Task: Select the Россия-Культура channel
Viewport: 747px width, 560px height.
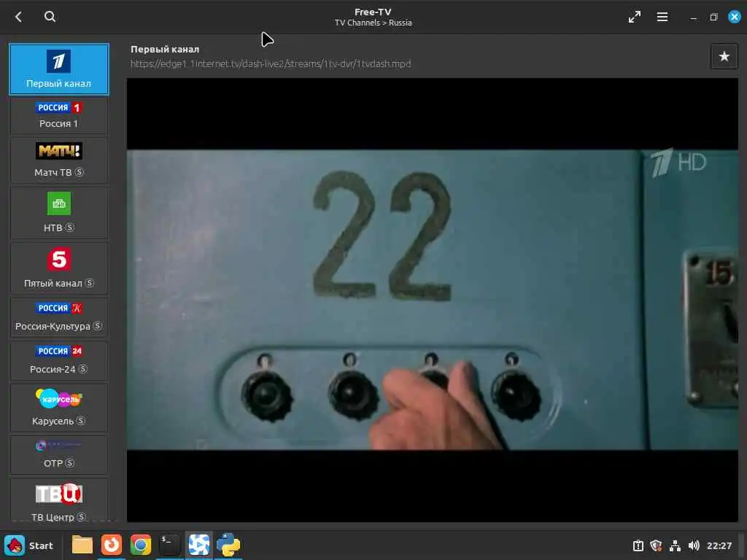Action: tap(58, 318)
